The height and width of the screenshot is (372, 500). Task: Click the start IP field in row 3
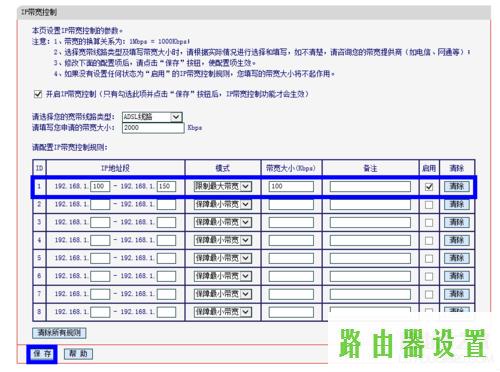(100, 222)
